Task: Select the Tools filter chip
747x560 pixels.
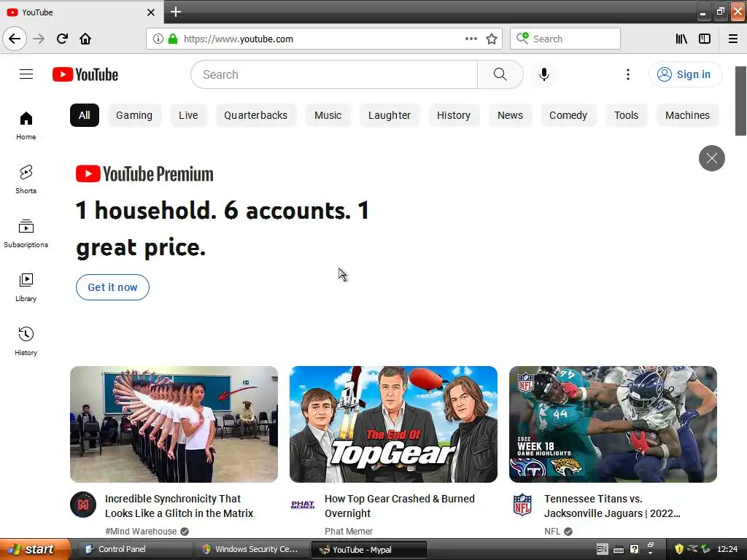Action: [626, 115]
